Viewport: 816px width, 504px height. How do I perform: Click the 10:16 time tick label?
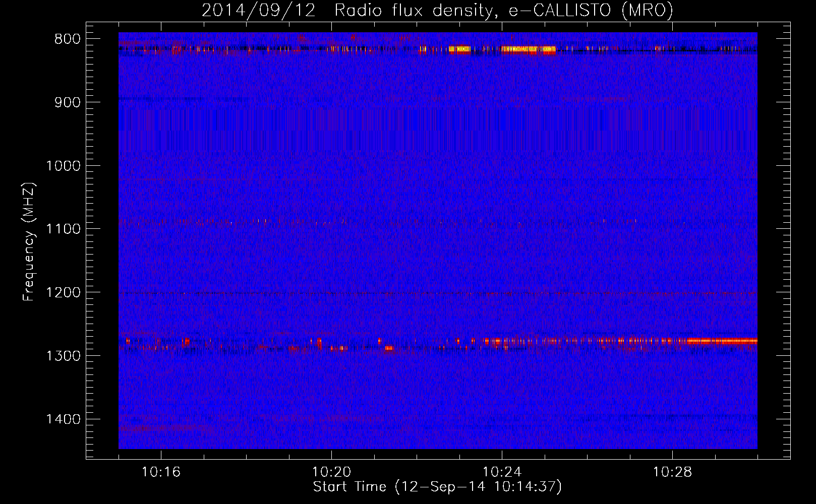tap(161, 472)
